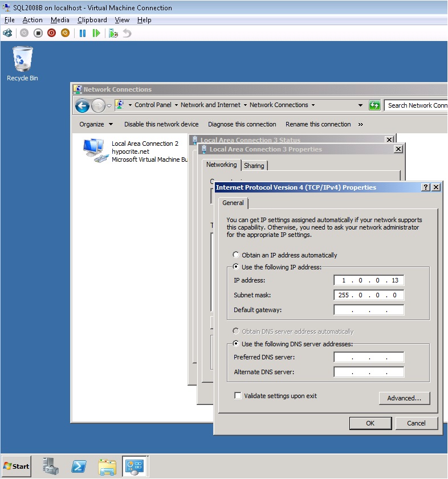
Task: Open the File menu
Action: click(10, 20)
